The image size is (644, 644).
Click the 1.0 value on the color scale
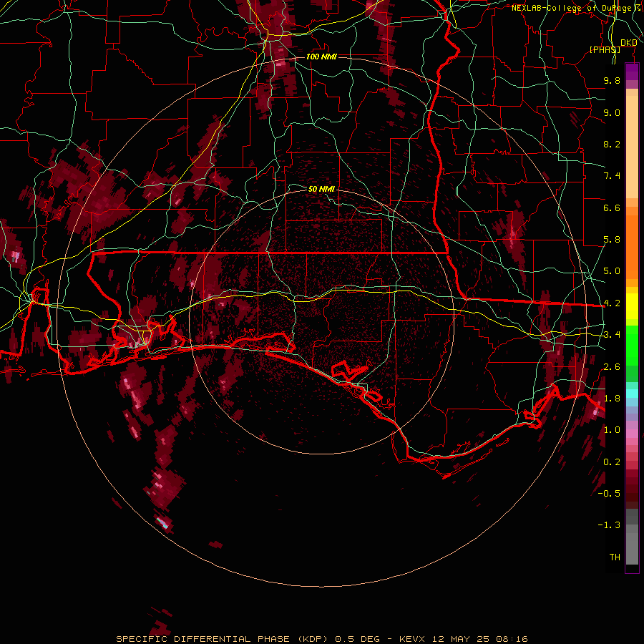point(612,430)
